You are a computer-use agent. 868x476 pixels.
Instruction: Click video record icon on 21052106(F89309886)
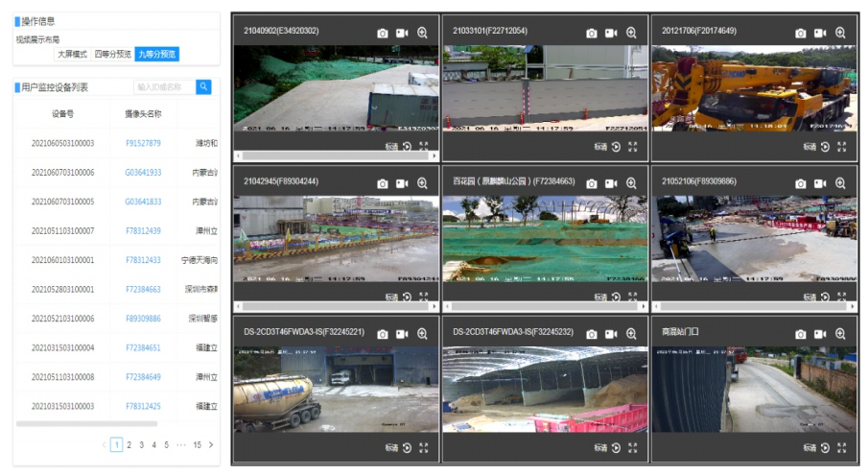pyautogui.click(x=820, y=183)
